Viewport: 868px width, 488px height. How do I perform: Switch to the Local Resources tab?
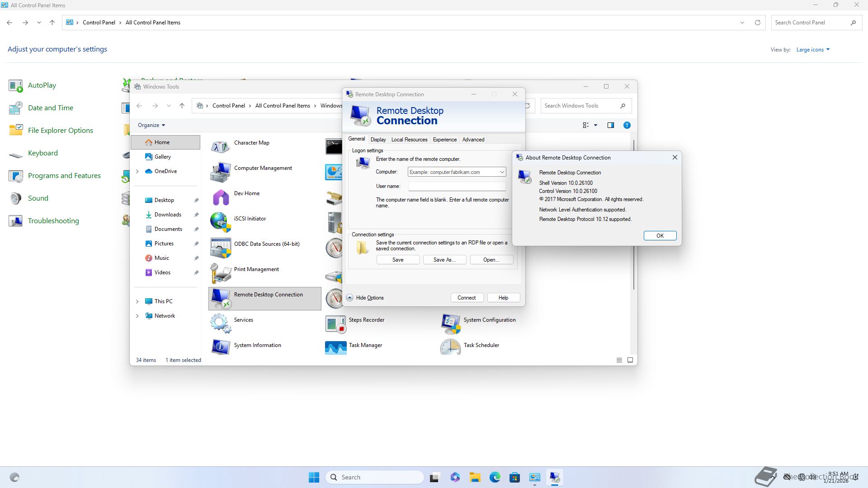click(409, 140)
